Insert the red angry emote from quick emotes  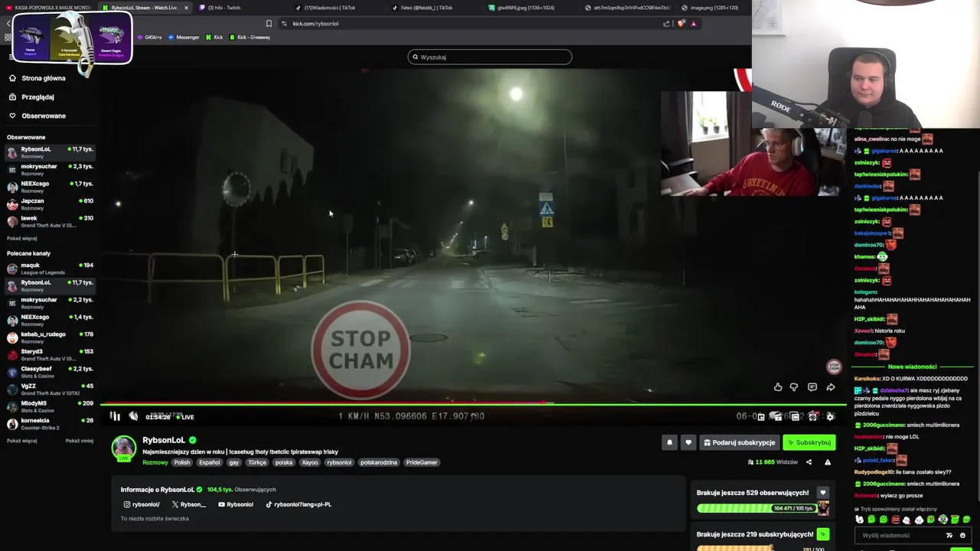(x=896, y=520)
